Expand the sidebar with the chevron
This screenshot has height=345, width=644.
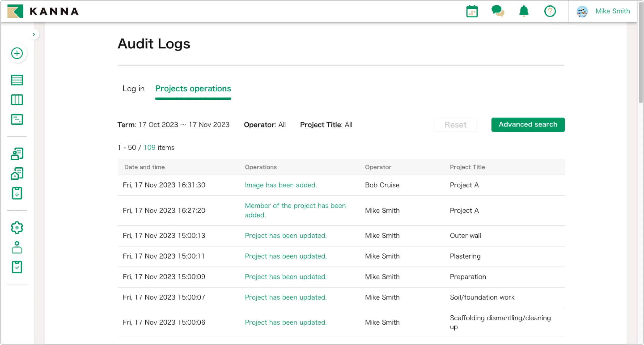coord(34,34)
